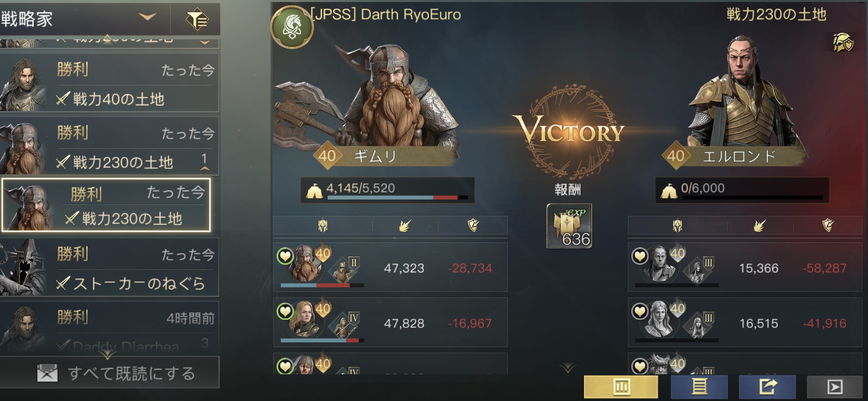Image resolution: width=868 pixels, height=401 pixels.
Task: Toggle heart on Gimli commander row
Action: click(285, 256)
